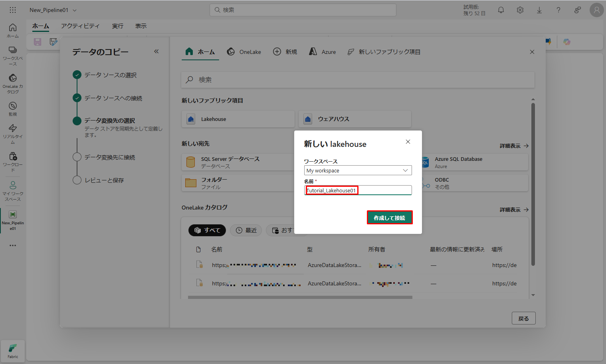Image resolution: width=606 pixels, height=364 pixels.
Task: Open the アクティビティ ribbon tab
Action: [x=80, y=26]
